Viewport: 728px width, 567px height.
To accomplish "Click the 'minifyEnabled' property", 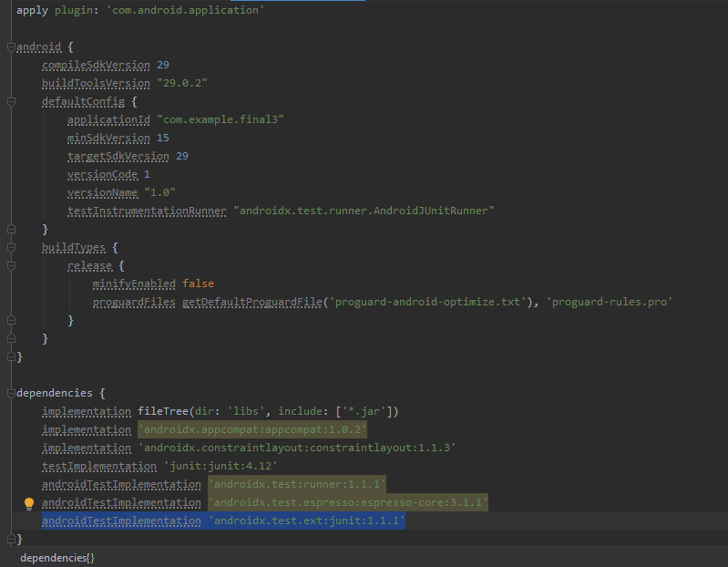I will click(x=134, y=283).
